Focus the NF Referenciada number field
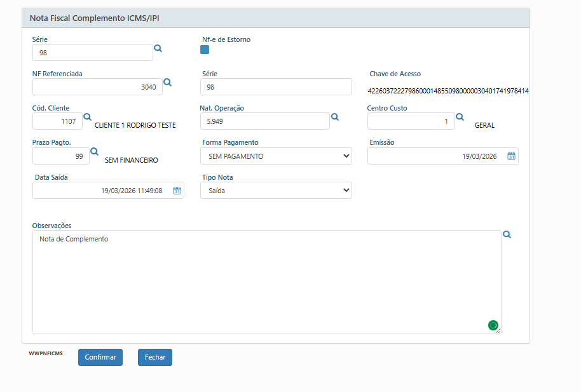Viewport: 581px width, 392px height. coord(97,87)
